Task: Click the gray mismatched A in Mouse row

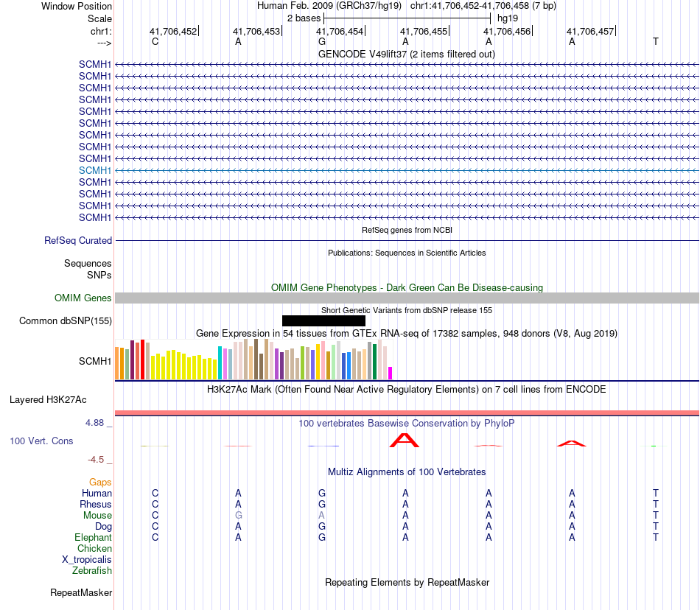Action: tap(321, 516)
